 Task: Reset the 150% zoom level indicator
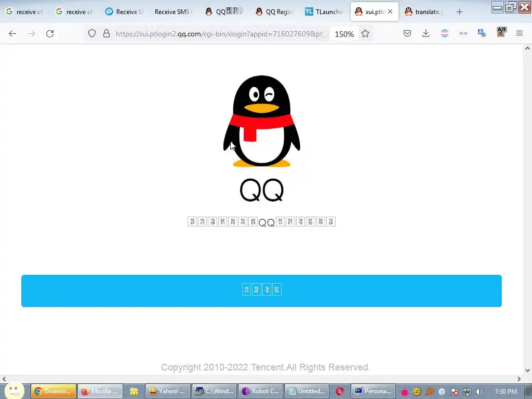tap(344, 34)
